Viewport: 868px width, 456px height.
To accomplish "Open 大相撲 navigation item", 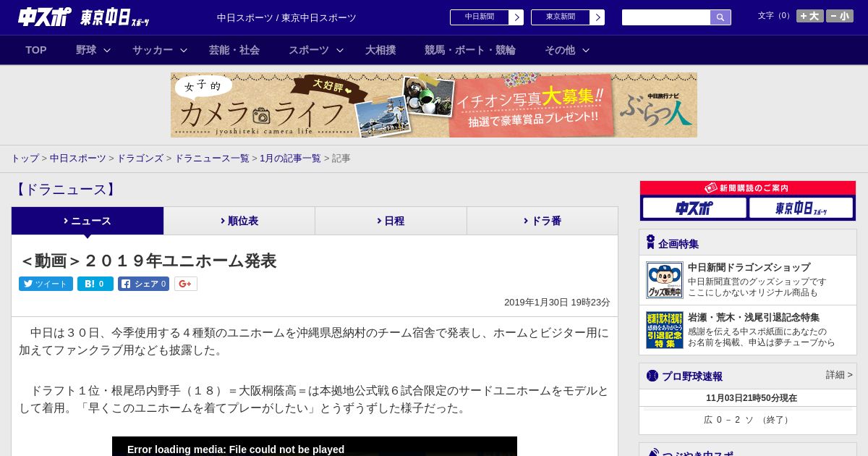I will pos(380,50).
